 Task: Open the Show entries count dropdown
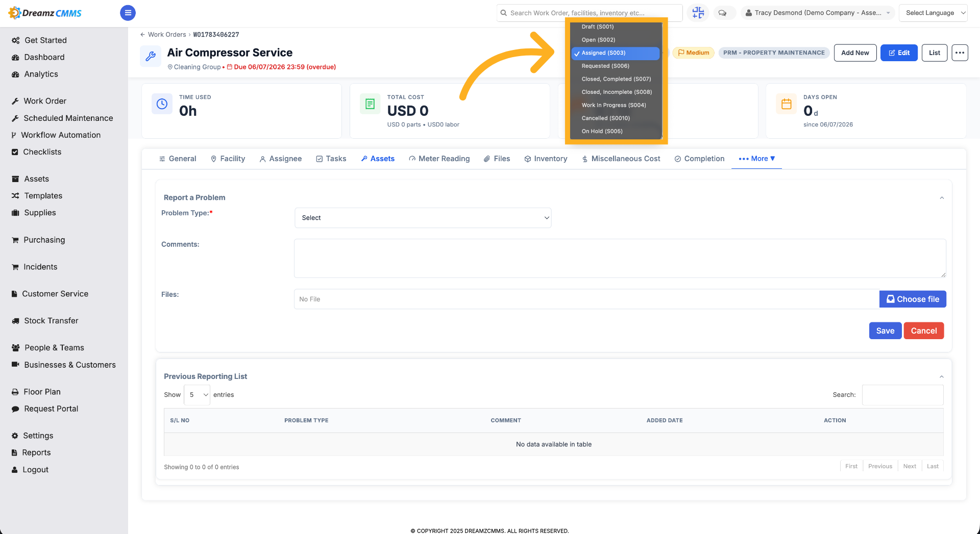coord(197,395)
